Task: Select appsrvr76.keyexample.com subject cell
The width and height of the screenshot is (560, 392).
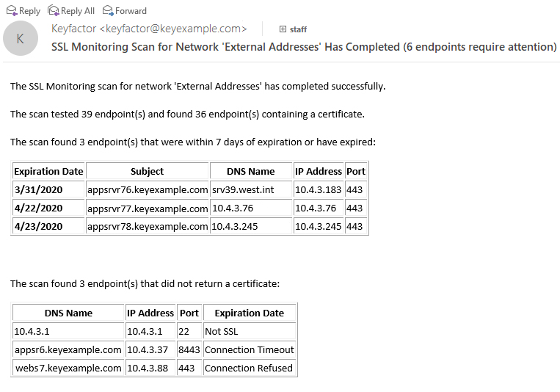Action: pos(148,189)
